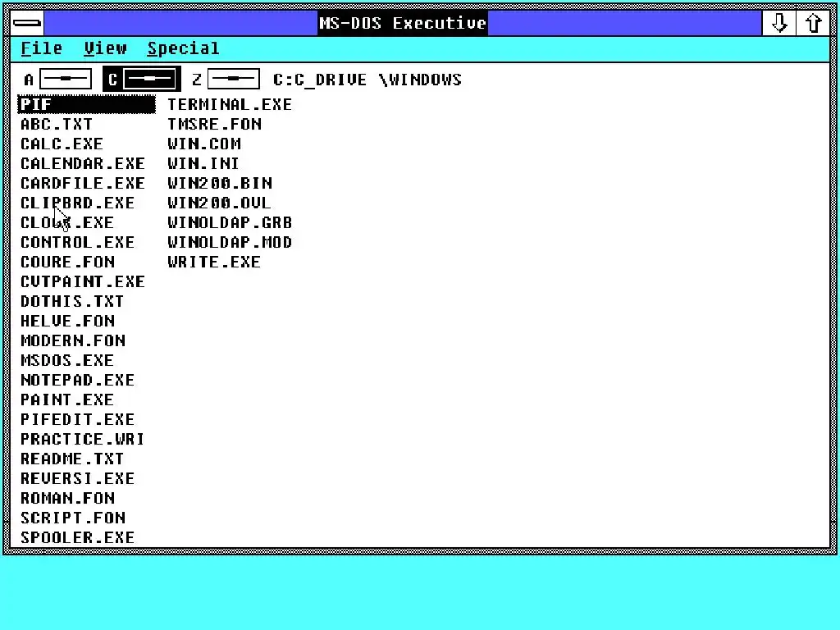Select REVERSI.EXE
Image resolution: width=840 pixels, height=630 pixels.
[x=77, y=478]
